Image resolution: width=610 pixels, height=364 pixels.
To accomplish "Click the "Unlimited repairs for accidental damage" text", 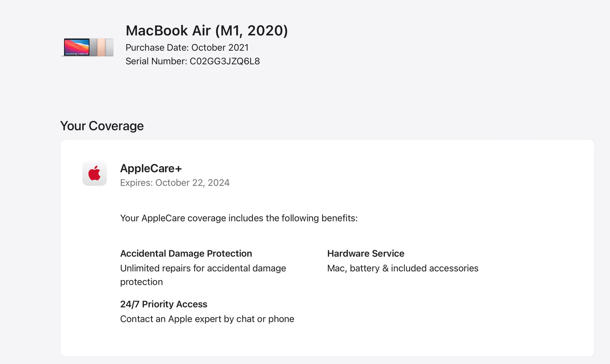I will [x=203, y=268].
